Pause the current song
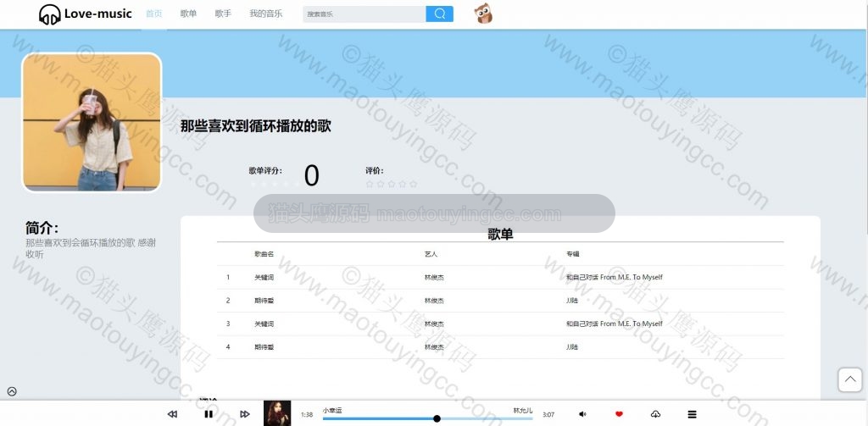Viewport: 868px width, 426px height. coord(209,414)
